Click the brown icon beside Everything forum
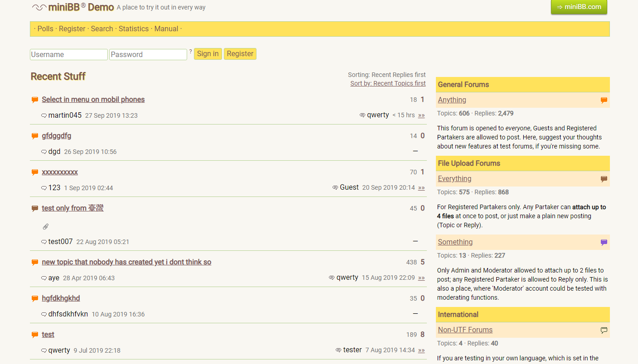 604,179
